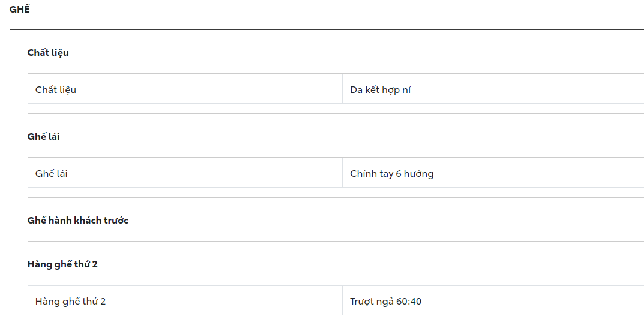The image size is (644, 322).
Task: Collapse the GHẾ main section heading
Action: tap(20, 9)
